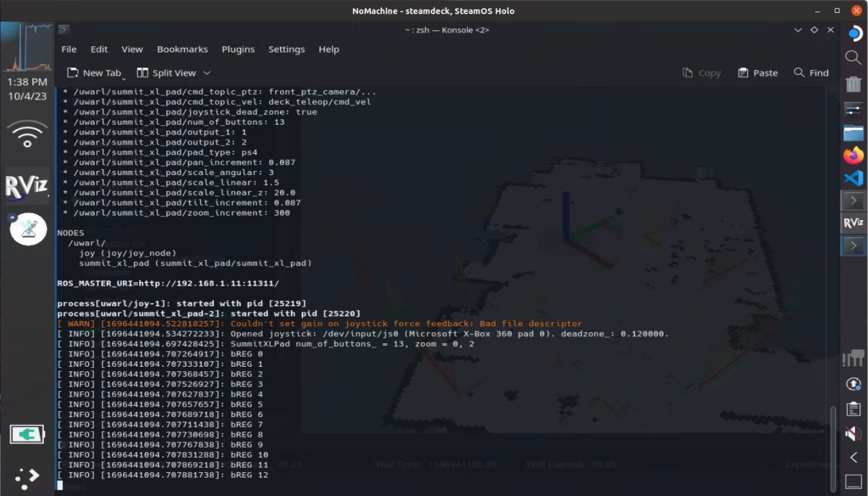The width and height of the screenshot is (868, 496).
Task: Launch Visual Studio Code from the panel
Action: point(853,178)
